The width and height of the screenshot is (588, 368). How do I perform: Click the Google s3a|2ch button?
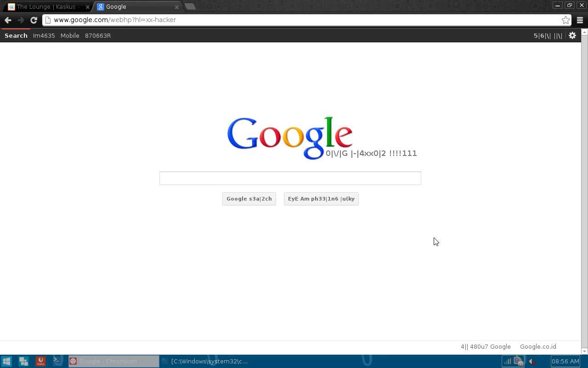coord(249,199)
